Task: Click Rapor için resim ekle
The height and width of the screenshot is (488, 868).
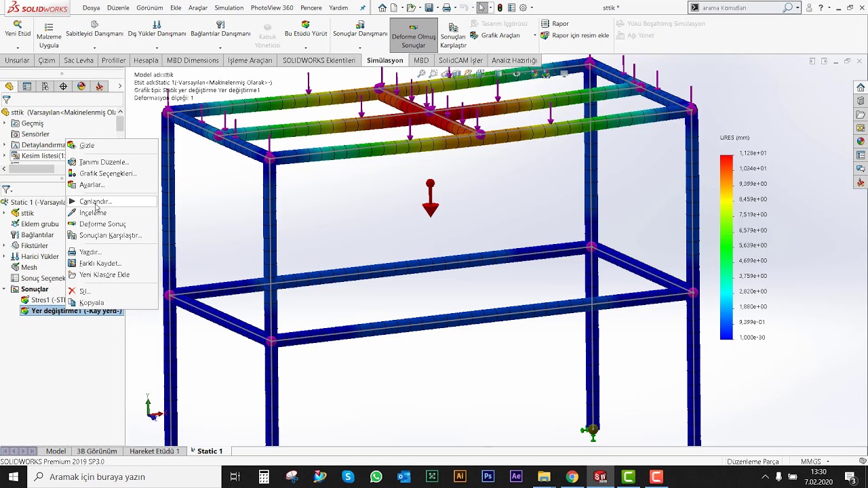Action: pyautogui.click(x=575, y=35)
